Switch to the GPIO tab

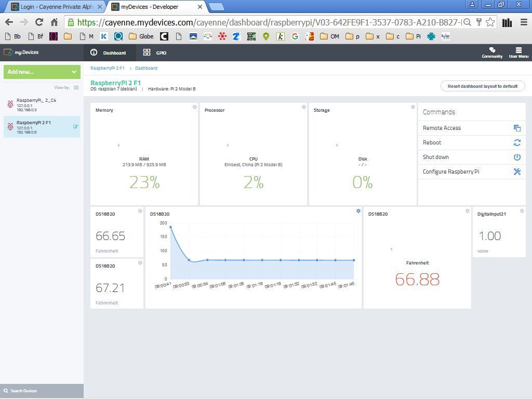point(155,52)
